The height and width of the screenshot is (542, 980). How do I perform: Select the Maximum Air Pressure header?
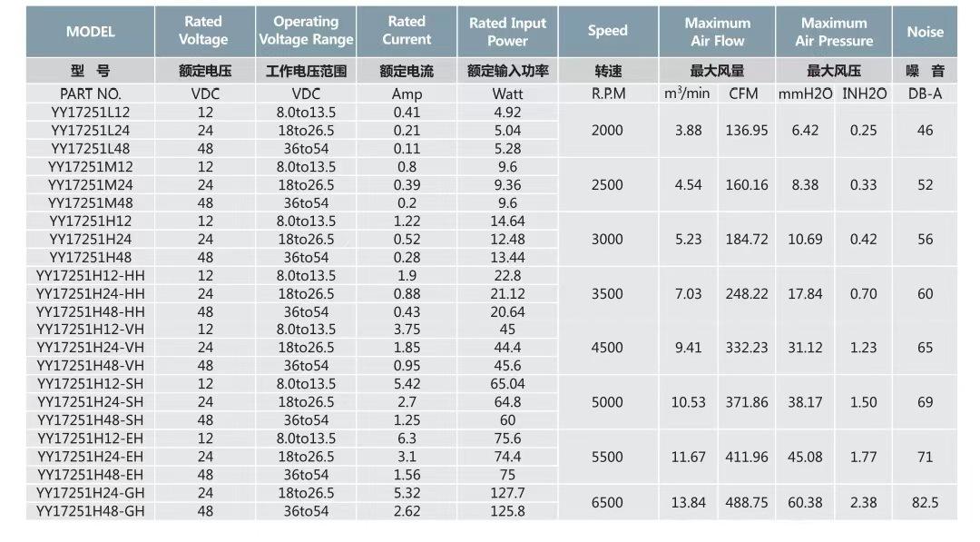click(834, 32)
